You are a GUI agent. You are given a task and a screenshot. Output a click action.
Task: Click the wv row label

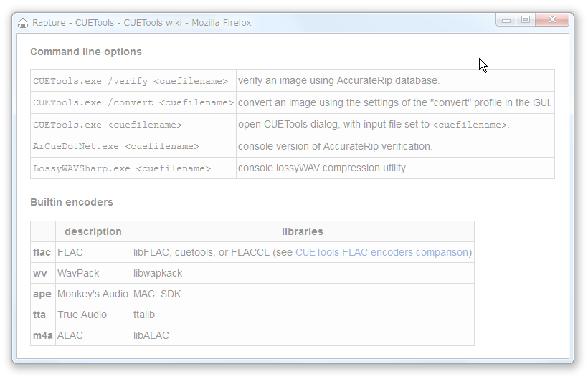click(x=39, y=274)
